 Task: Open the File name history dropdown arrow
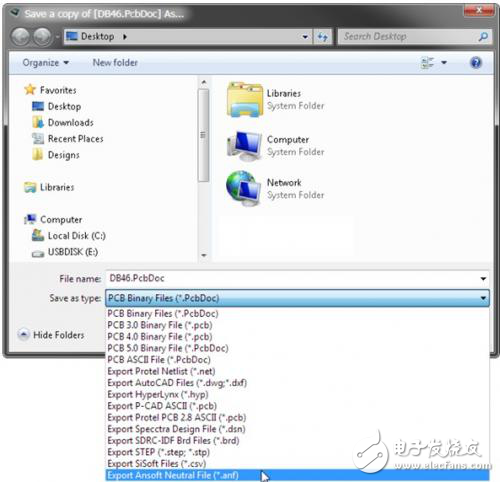[483, 279]
